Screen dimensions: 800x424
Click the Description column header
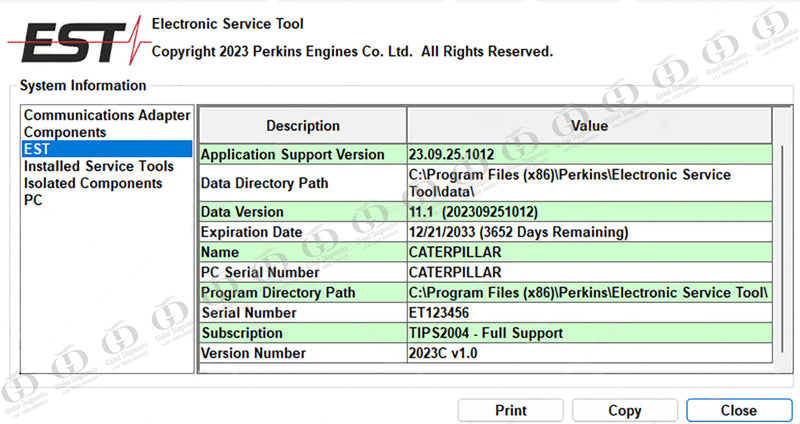(x=303, y=126)
